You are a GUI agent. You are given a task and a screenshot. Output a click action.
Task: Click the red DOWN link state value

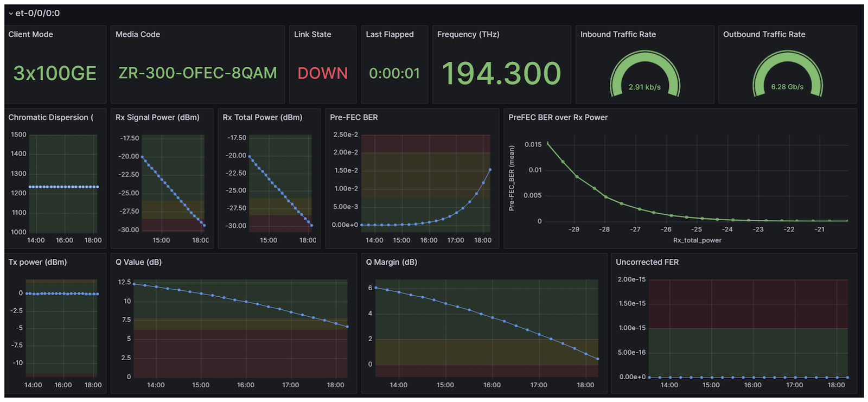(323, 73)
